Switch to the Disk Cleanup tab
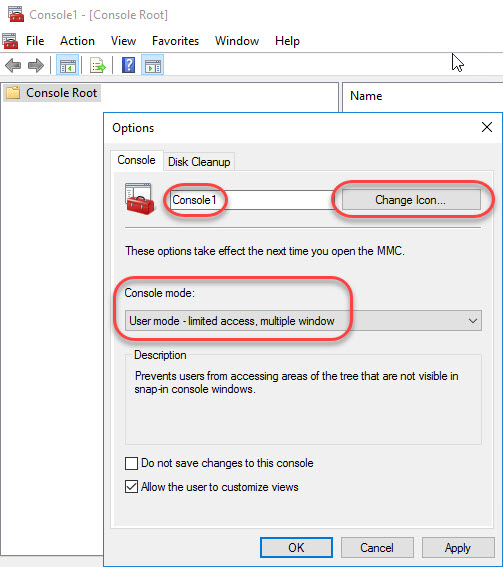Image resolution: width=503 pixels, height=567 pixels. pos(199,162)
